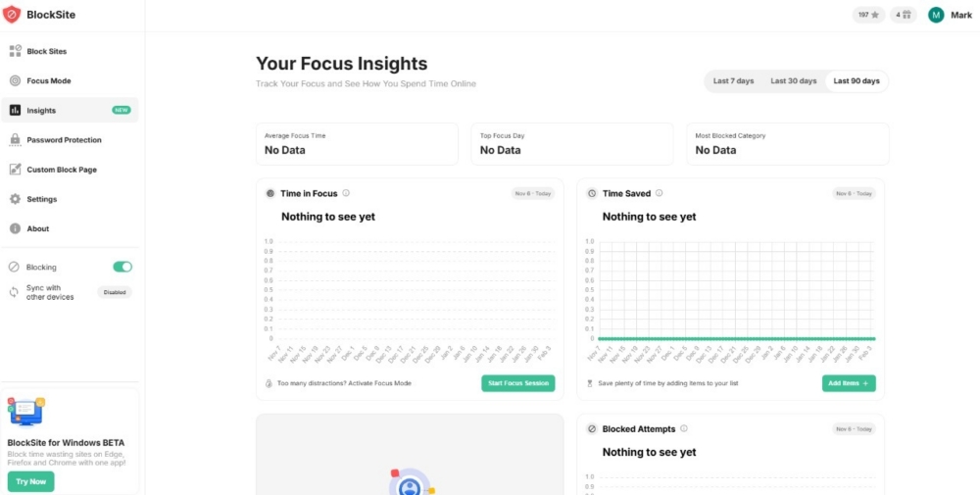980x495 pixels.
Task: Open Block Sites from the sidebar
Action: [x=46, y=51]
